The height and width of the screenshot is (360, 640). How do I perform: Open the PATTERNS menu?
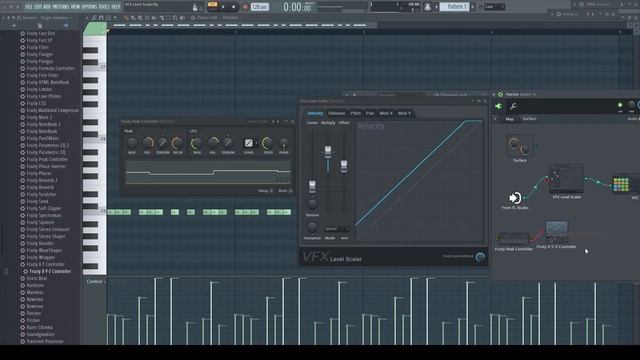click(x=60, y=7)
